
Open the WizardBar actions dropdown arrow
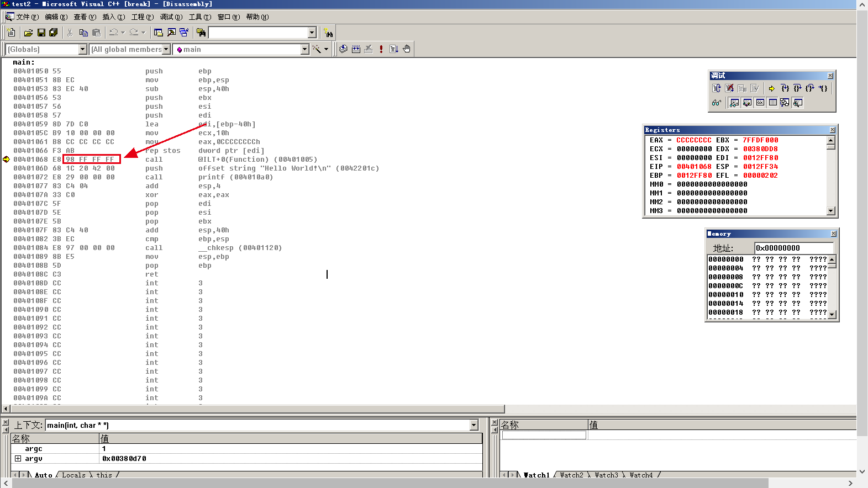point(326,49)
